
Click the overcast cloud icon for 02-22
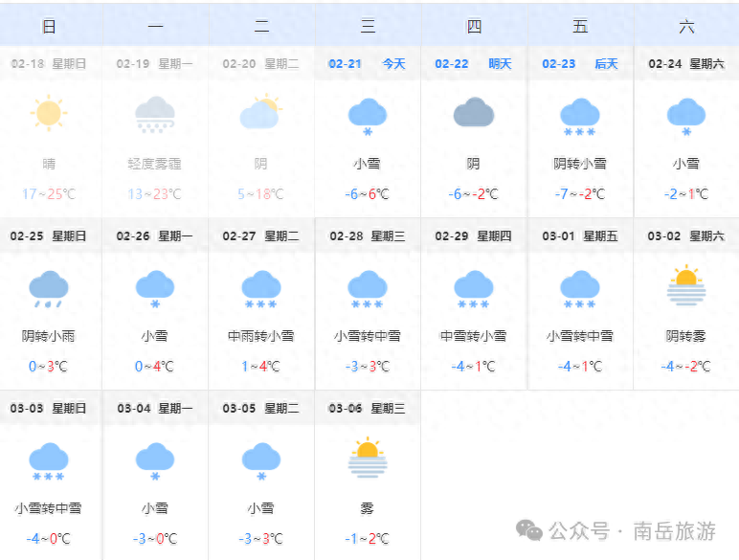point(474,112)
